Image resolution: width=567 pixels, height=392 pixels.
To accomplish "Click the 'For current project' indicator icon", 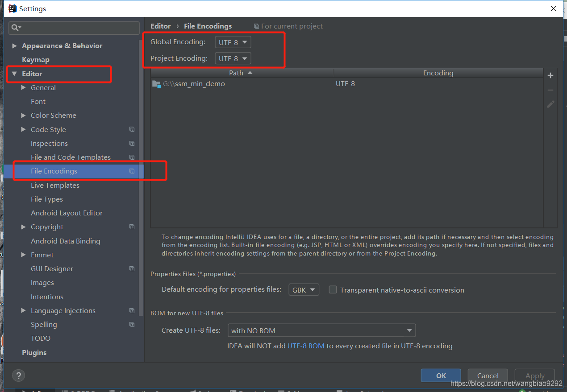I will click(x=256, y=26).
